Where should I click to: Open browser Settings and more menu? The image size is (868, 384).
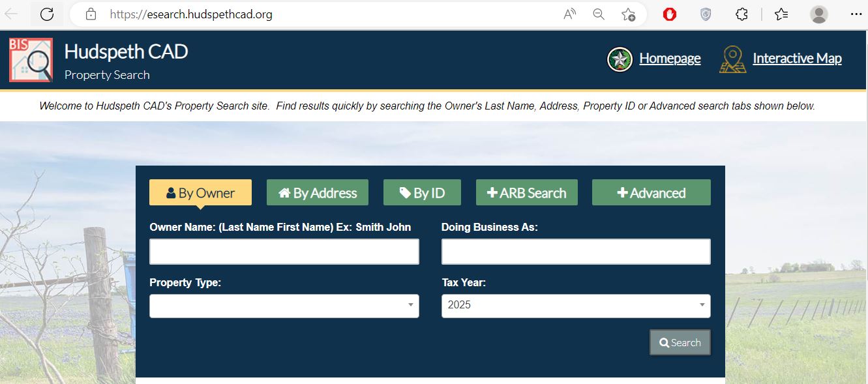[x=856, y=14]
